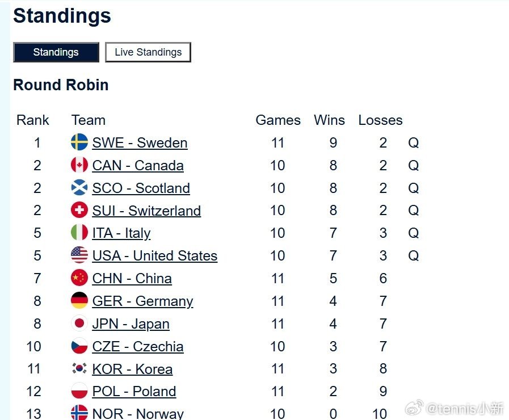Open the SWE - Sweden team link
The width and height of the screenshot is (509, 420).
pos(140,143)
